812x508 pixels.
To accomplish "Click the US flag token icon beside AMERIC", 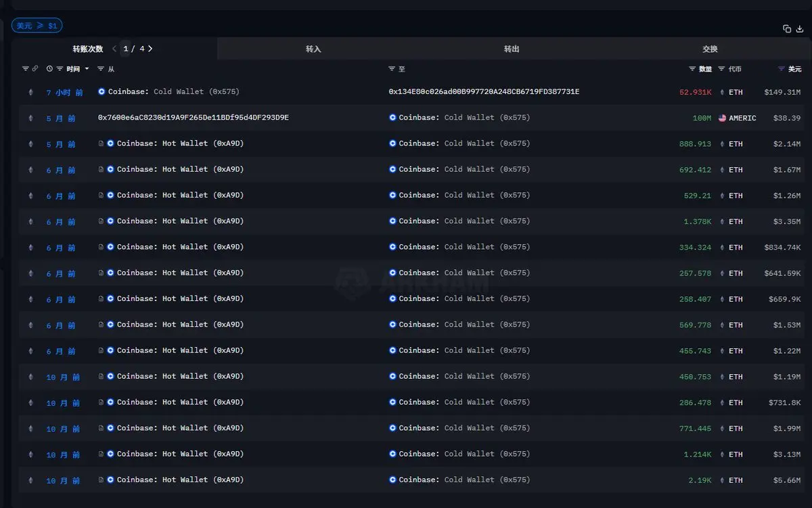I will point(723,118).
